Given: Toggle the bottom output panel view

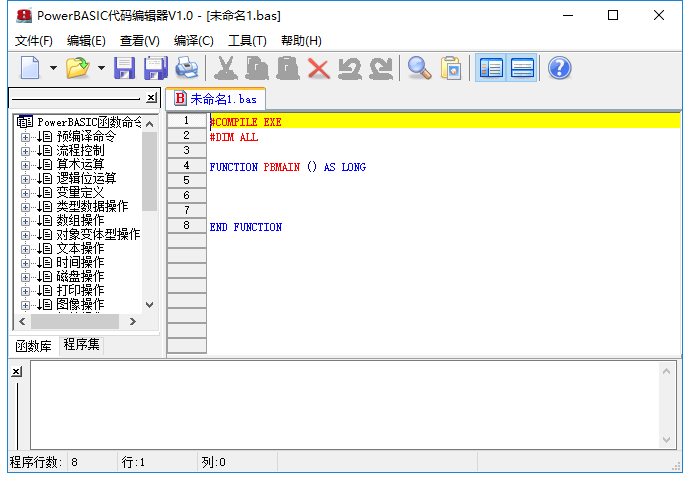Looking at the screenshot, I should pyautogui.click(x=522, y=68).
